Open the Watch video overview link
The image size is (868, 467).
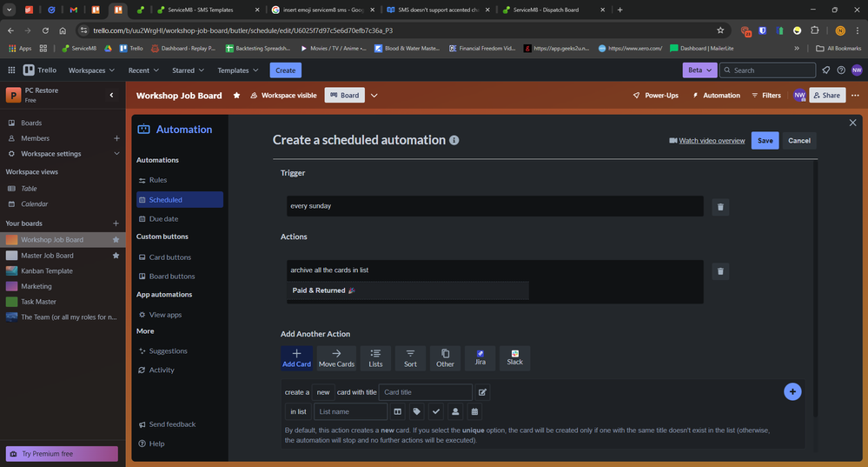tap(712, 141)
